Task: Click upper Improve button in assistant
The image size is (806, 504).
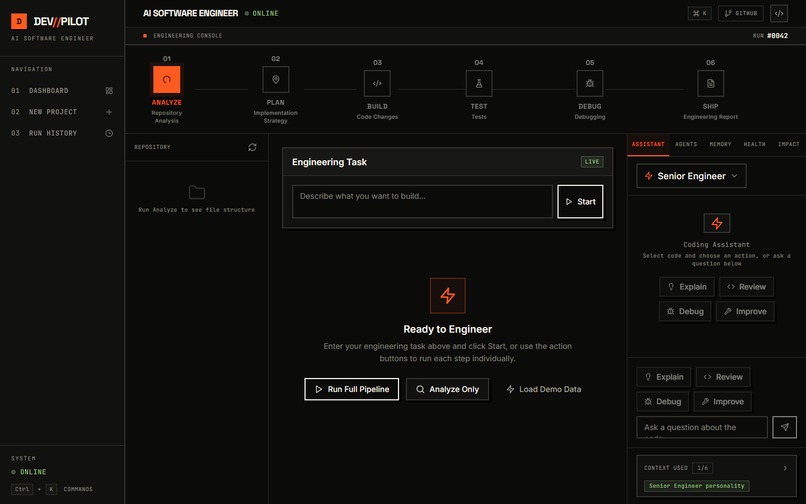Action: [x=745, y=312]
